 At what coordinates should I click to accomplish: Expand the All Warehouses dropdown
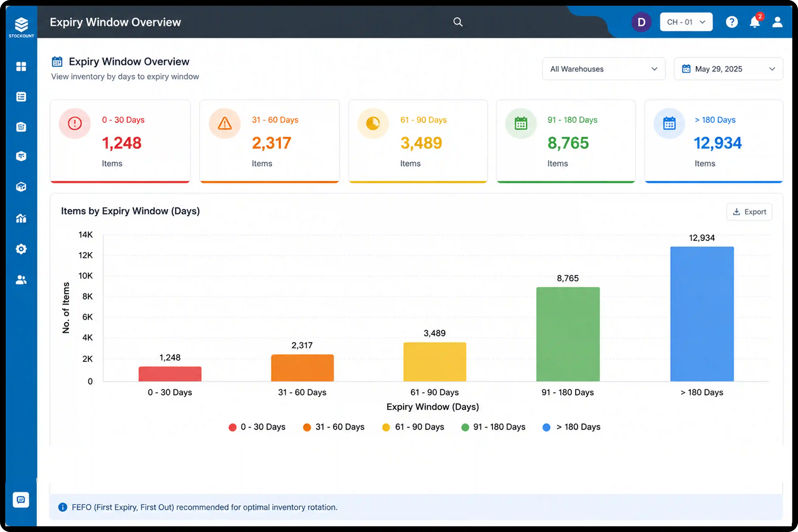[604, 69]
